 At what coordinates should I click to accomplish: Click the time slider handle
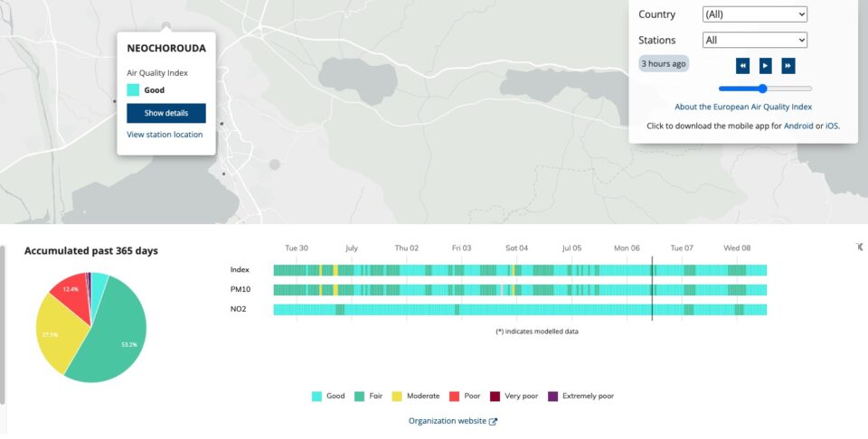pyautogui.click(x=762, y=89)
